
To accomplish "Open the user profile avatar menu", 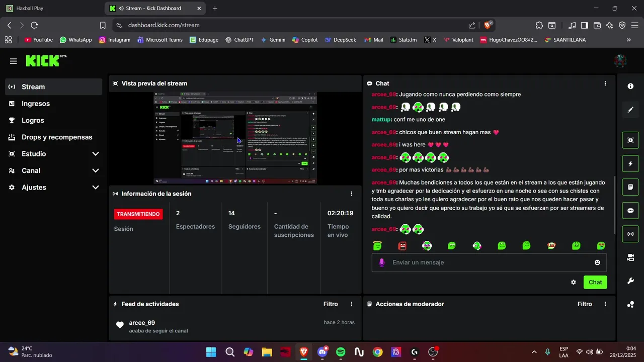I will coord(620,61).
